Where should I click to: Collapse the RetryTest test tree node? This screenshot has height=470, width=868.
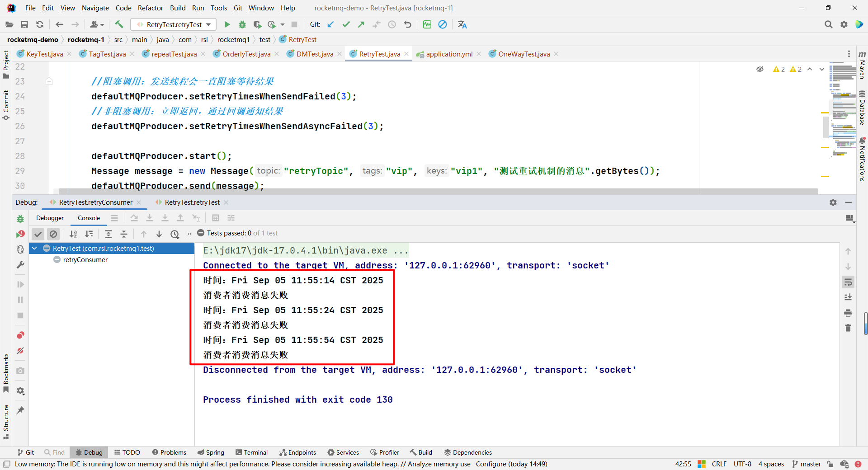(34, 249)
